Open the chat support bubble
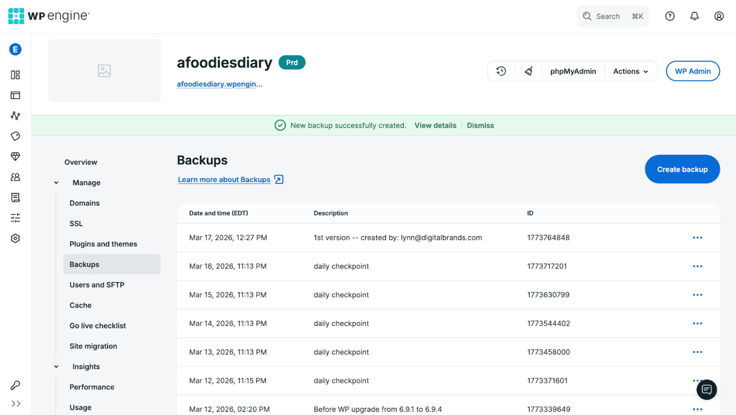736x415 pixels. click(x=706, y=389)
